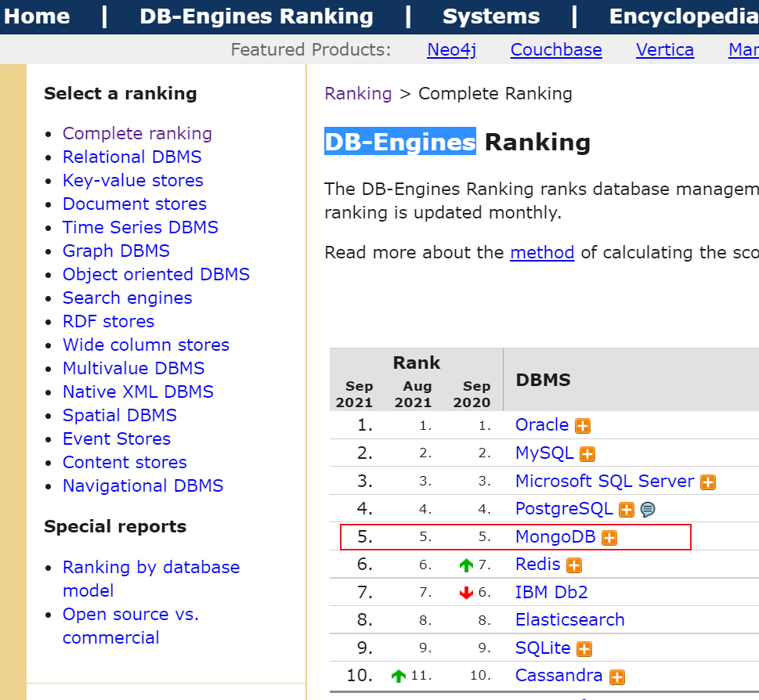Click the Ranking breadcrumb link
Image resolution: width=759 pixels, height=700 pixels.
358,94
